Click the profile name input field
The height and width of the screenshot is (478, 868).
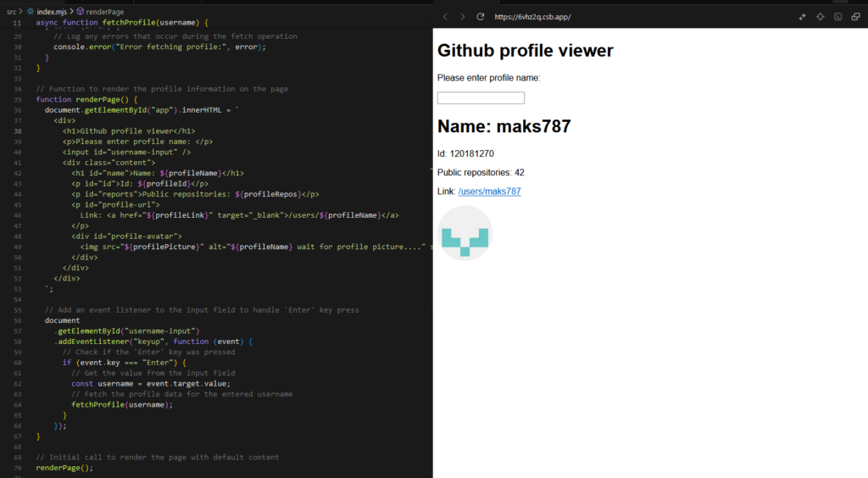(481, 98)
